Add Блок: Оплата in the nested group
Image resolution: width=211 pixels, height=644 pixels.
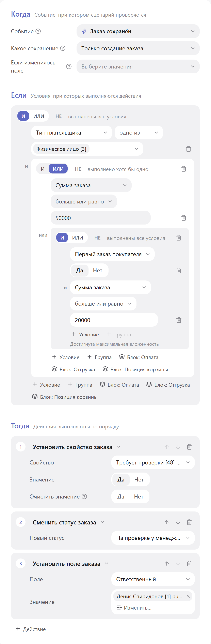click(139, 357)
